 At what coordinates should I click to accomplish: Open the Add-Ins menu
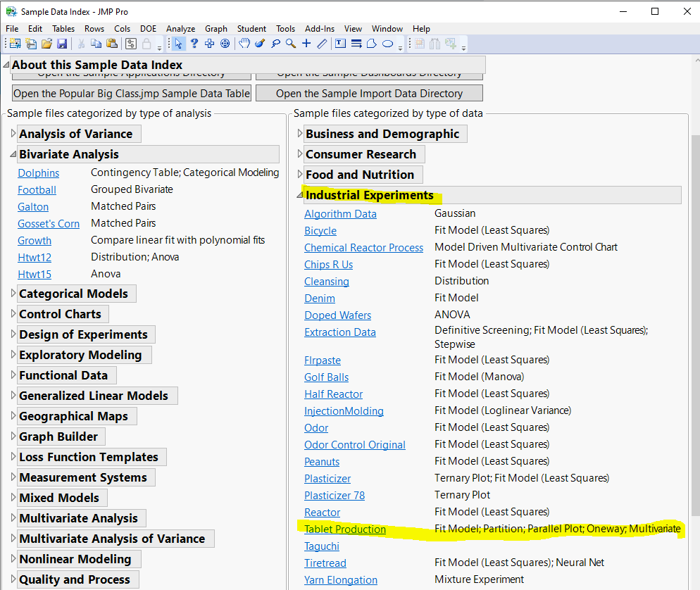320,29
